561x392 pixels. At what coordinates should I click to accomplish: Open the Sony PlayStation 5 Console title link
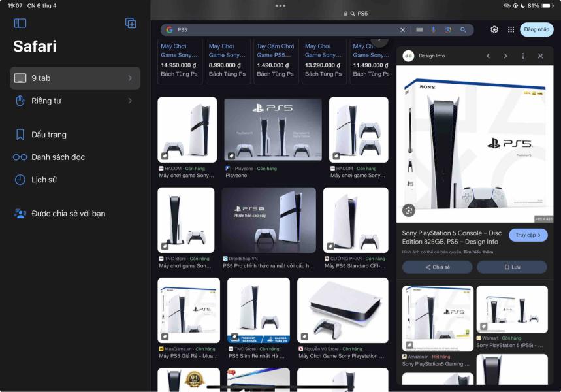point(451,237)
